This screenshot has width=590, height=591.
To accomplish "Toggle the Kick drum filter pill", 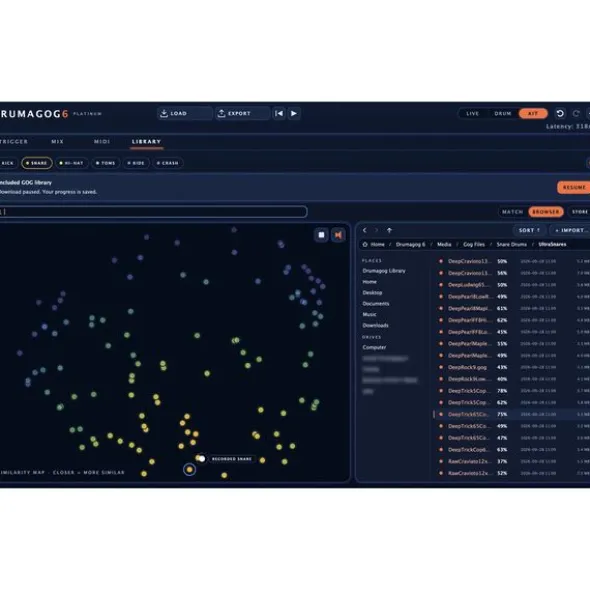I will [8, 163].
